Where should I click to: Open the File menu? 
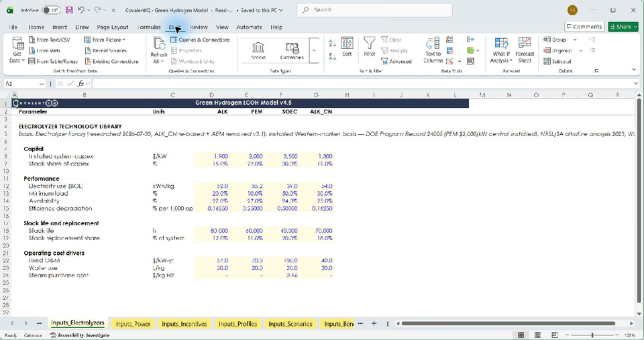point(13,27)
